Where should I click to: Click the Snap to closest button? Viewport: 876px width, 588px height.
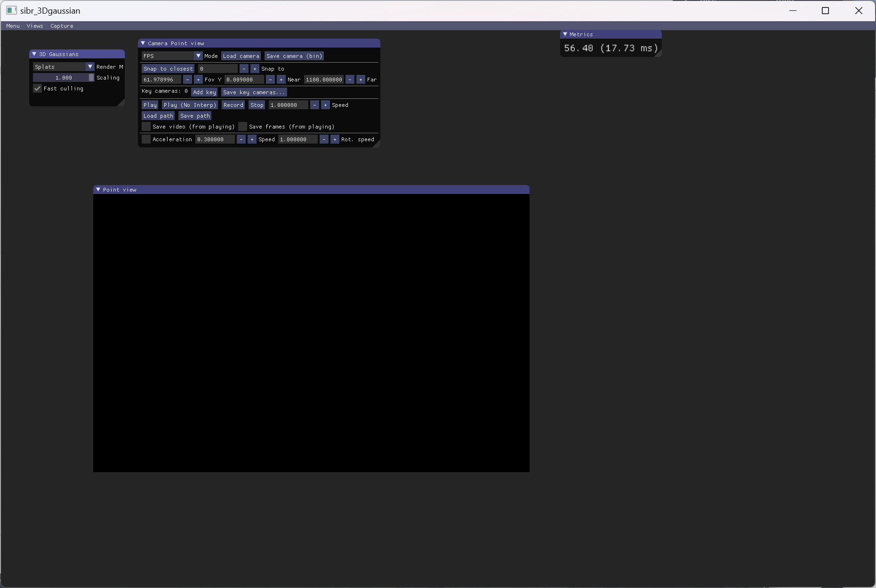click(168, 68)
